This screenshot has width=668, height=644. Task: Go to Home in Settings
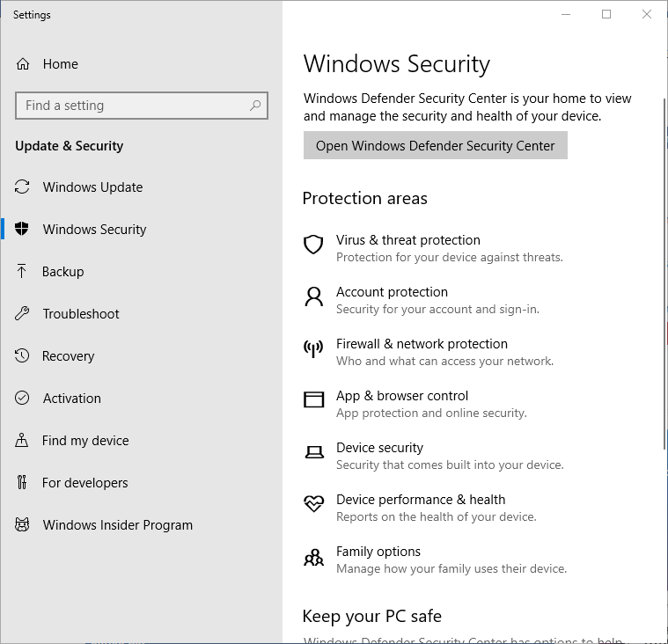pyautogui.click(x=142, y=64)
